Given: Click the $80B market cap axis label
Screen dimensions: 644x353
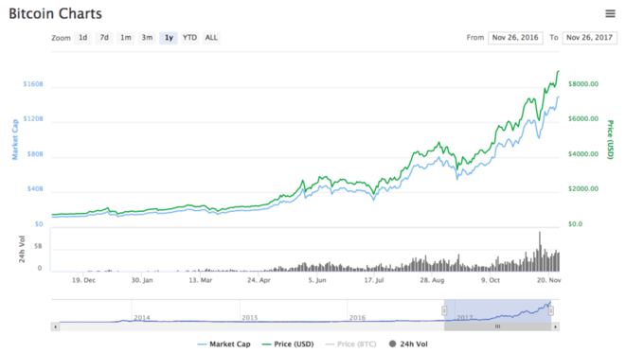Looking at the screenshot, I should coord(35,154).
